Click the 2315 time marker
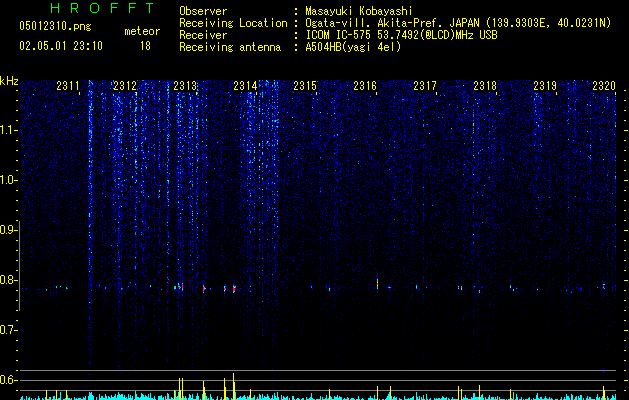 pyautogui.click(x=305, y=86)
